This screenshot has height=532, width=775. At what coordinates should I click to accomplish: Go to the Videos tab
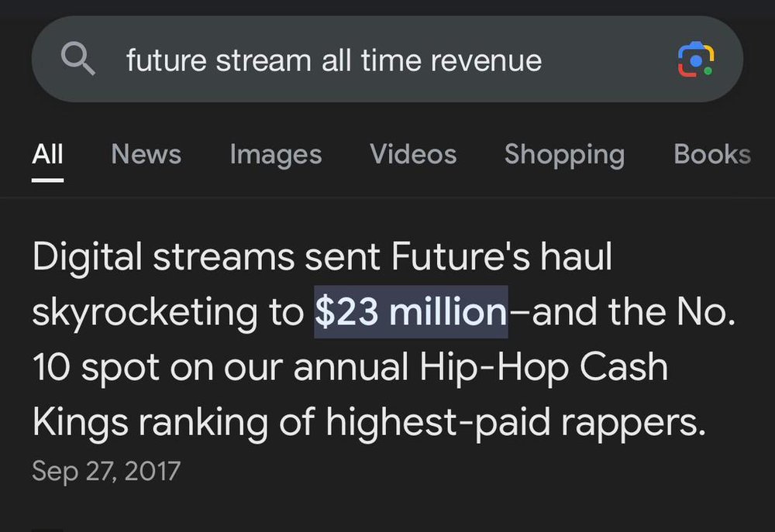(413, 154)
